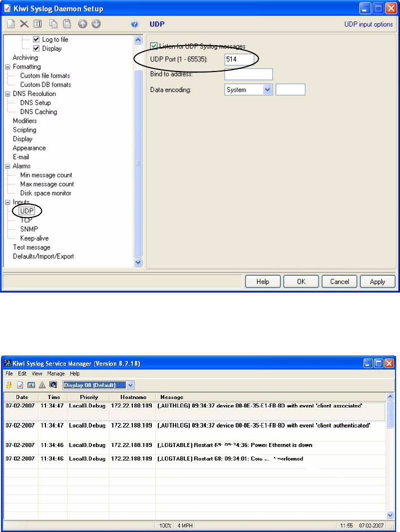Select Disk space monitor tree item
The image size is (400, 532).
click(x=46, y=193)
